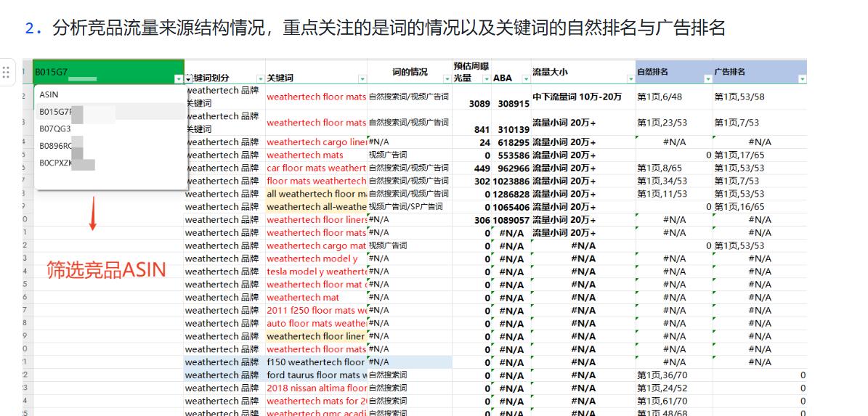
Task: Choose the B0CPXZK entry in filter list
Action: click(110, 163)
